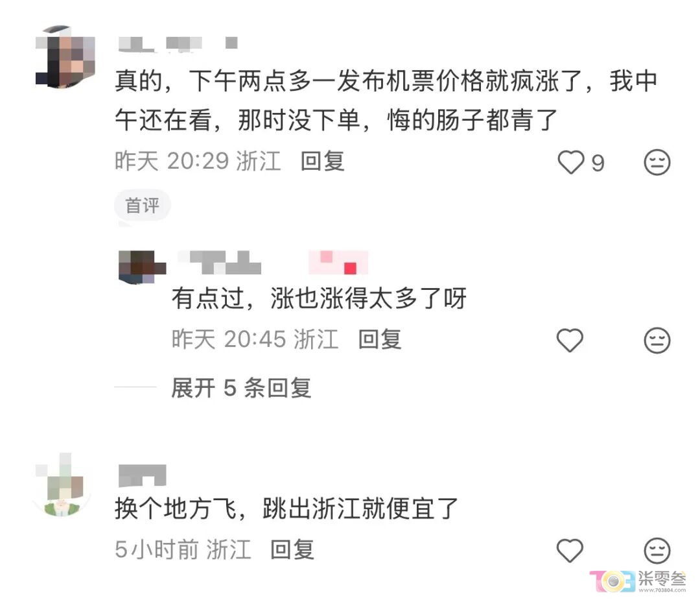700x600 pixels.
Task: Tap dislike face beside the 20:45 reply
Action: tap(657, 341)
